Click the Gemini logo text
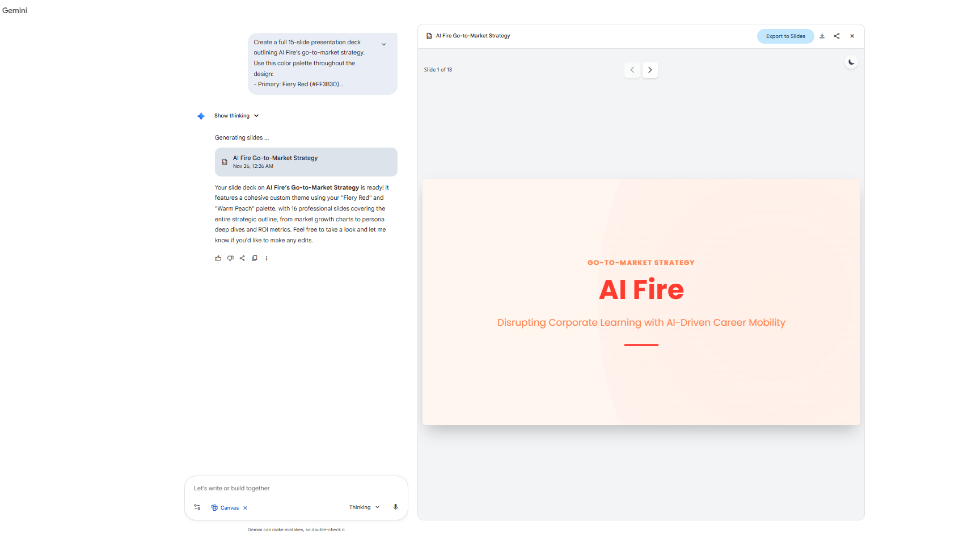This screenshot has width=980, height=538. [15, 10]
